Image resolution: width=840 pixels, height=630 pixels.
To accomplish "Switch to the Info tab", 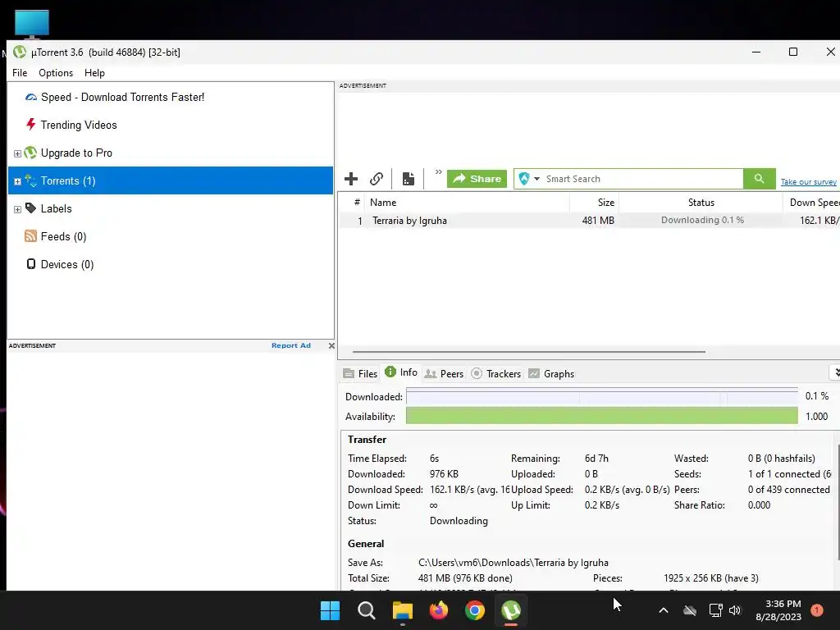I will coord(401,372).
